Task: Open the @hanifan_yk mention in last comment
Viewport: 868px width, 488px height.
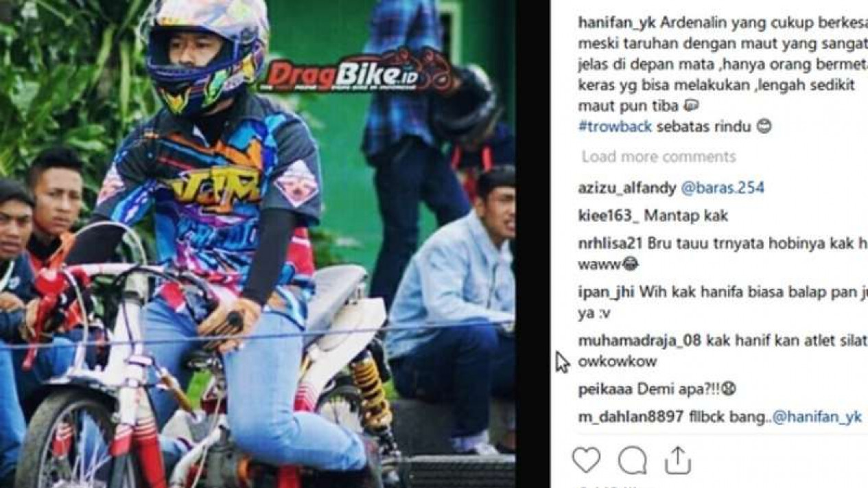Action: [817, 417]
